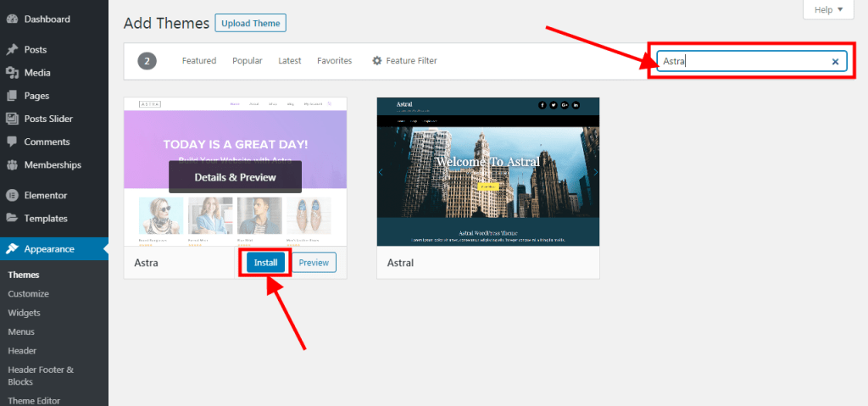Switch to the Popular tab
Viewport: 868px width, 406px height.
click(x=248, y=61)
